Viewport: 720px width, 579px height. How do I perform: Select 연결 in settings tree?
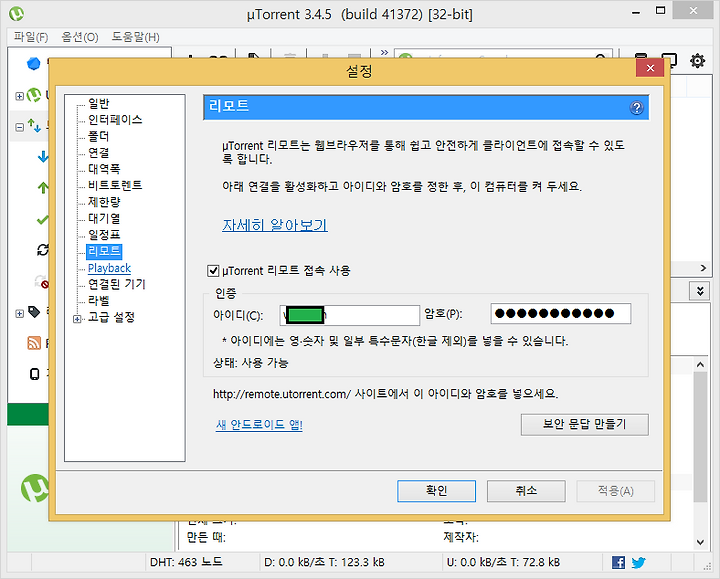tap(98, 152)
